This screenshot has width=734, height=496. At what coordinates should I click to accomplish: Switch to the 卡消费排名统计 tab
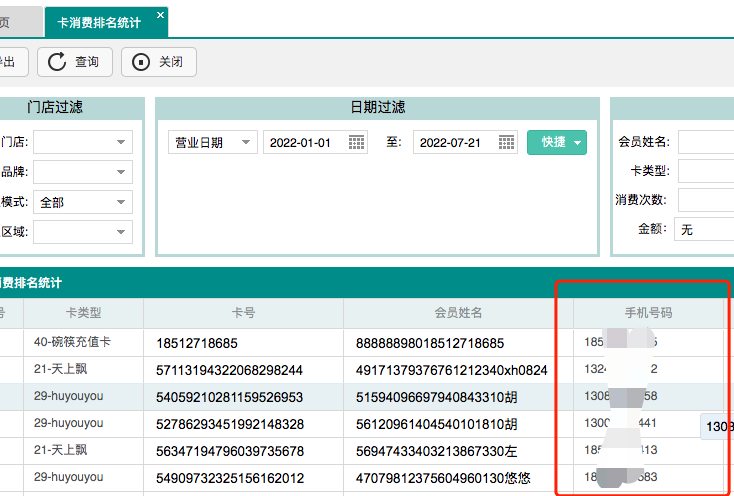tap(100, 21)
